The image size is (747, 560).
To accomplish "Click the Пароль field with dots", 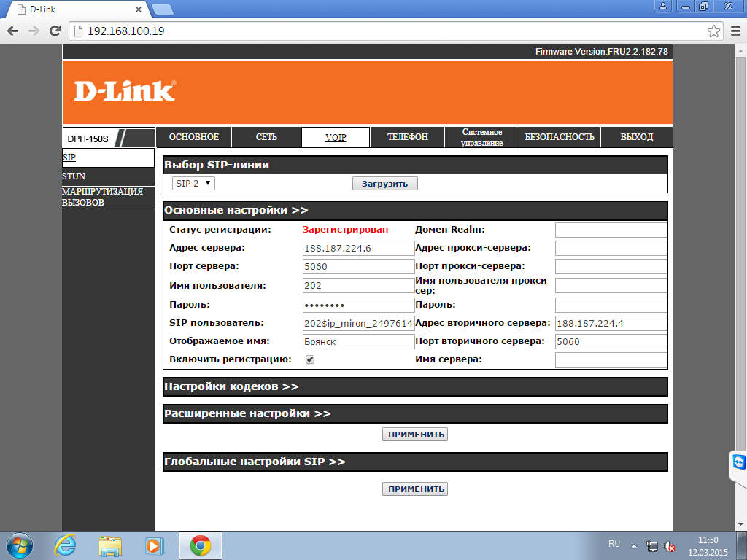I will point(358,306).
